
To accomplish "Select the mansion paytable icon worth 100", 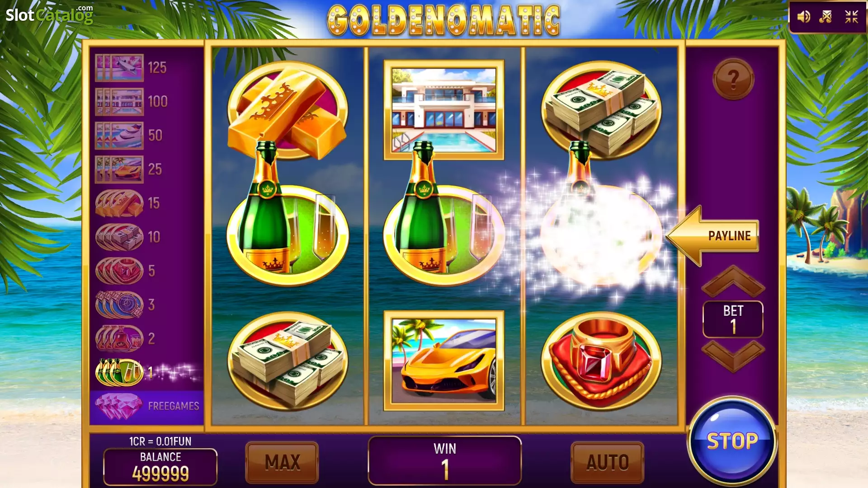I will pyautogui.click(x=119, y=102).
